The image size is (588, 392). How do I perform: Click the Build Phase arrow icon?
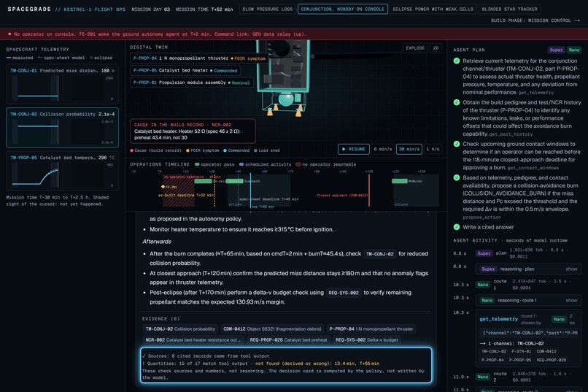tap(577, 20)
